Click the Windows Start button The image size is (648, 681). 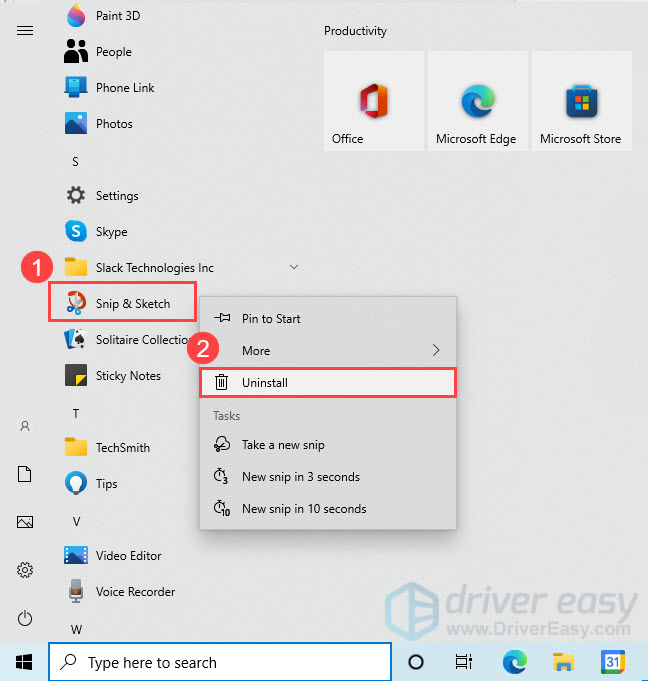(x=25, y=661)
